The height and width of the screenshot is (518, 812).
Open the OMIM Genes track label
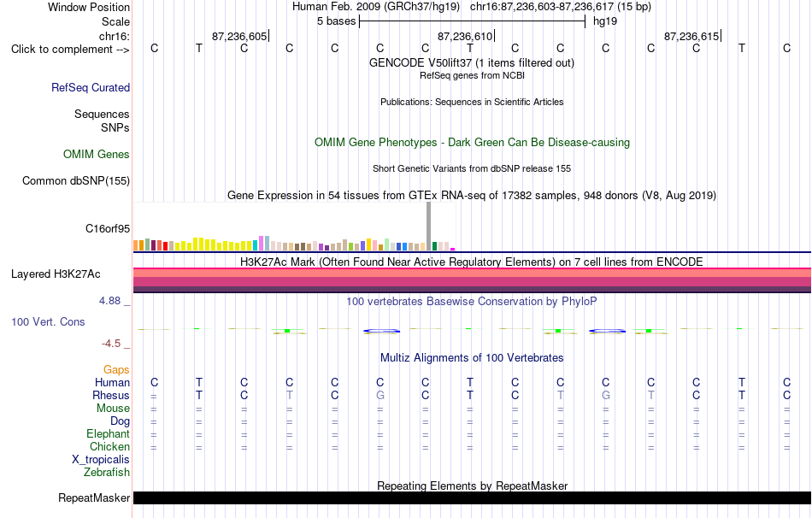coord(96,155)
